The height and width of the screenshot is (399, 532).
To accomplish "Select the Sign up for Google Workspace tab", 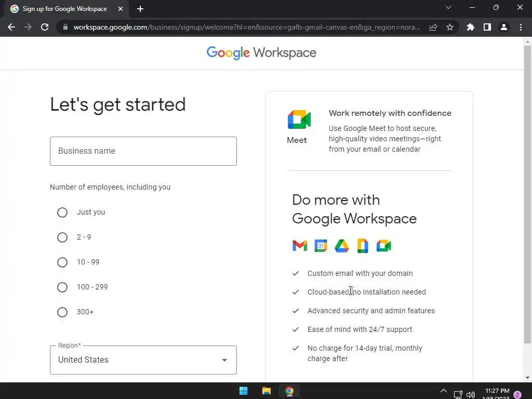I will 64,9.
